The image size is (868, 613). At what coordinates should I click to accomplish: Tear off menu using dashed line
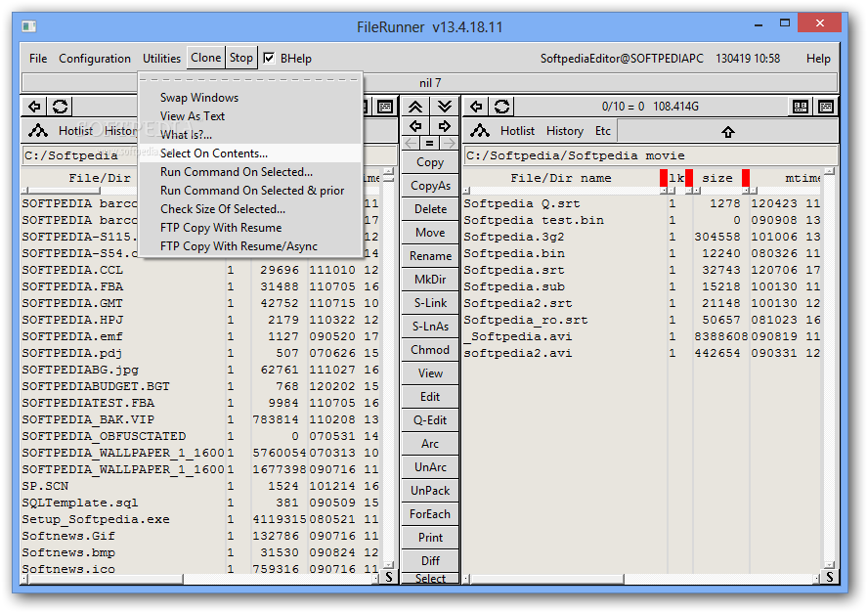coord(250,80)
